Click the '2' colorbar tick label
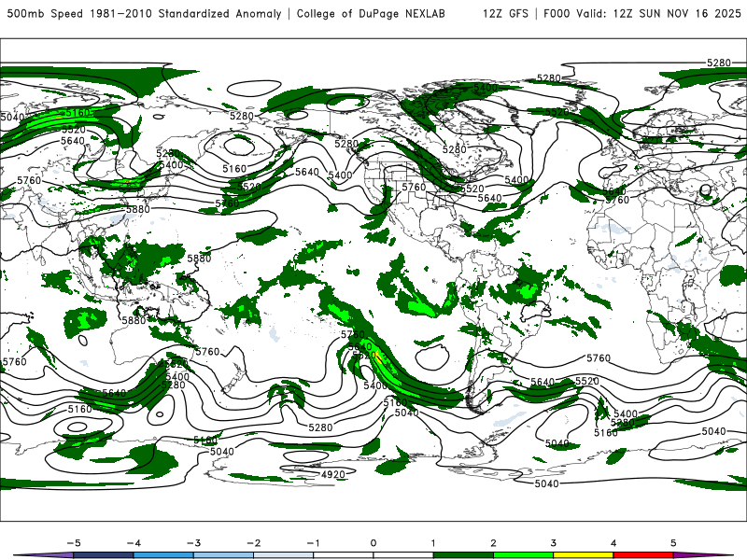Screen dimensions: 747x560 [493, 543]
